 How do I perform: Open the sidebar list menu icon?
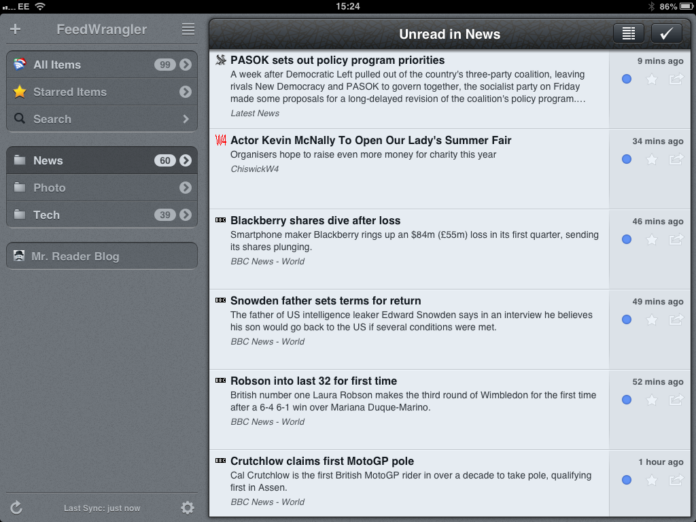(x=188, y=29)
